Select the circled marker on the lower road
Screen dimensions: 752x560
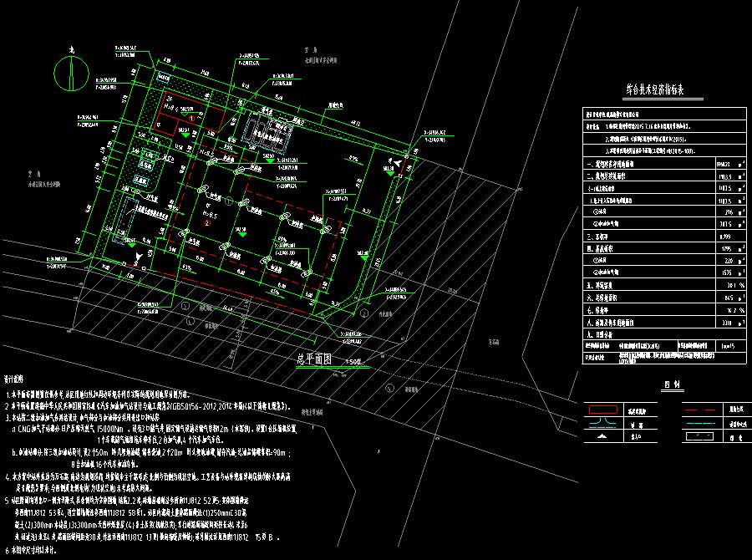(x=389, y=387)
